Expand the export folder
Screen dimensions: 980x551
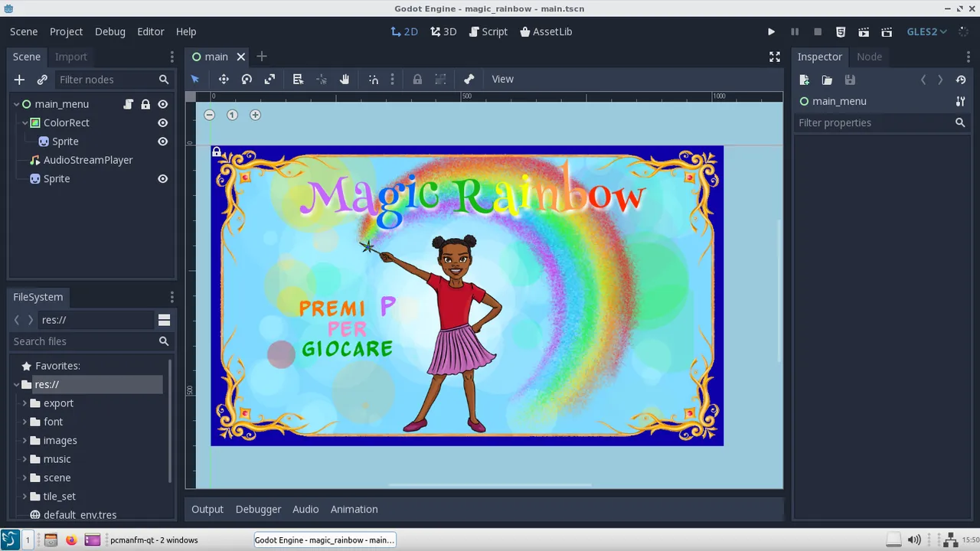(24, 403)
